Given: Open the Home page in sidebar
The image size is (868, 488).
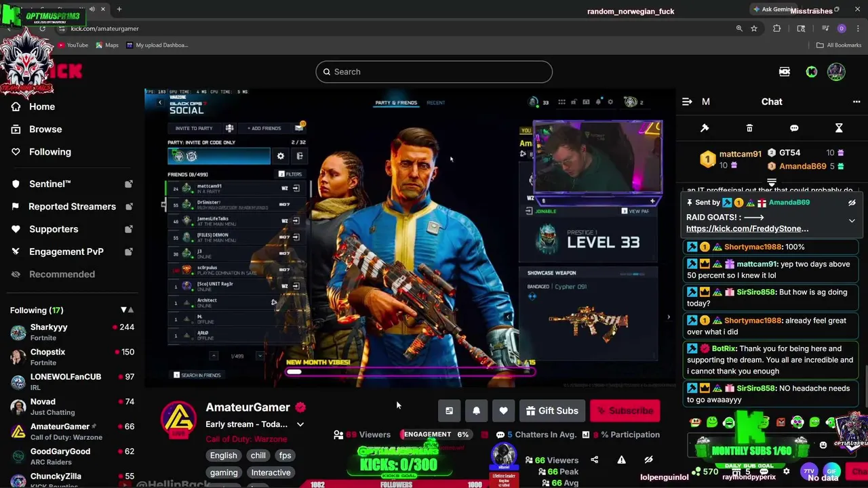Looking at the screenshot, I should click(42, 106).
